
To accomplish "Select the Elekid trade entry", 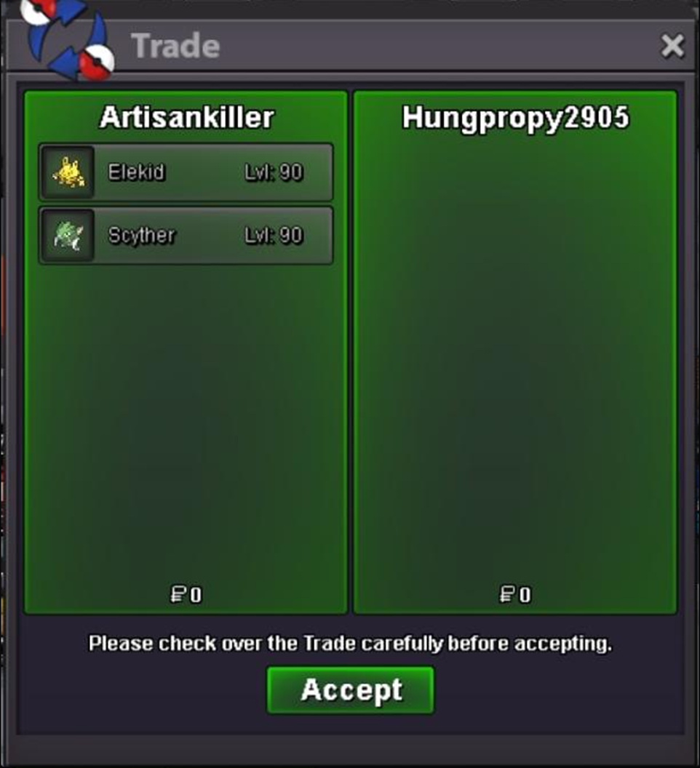I will click(186, 172).
